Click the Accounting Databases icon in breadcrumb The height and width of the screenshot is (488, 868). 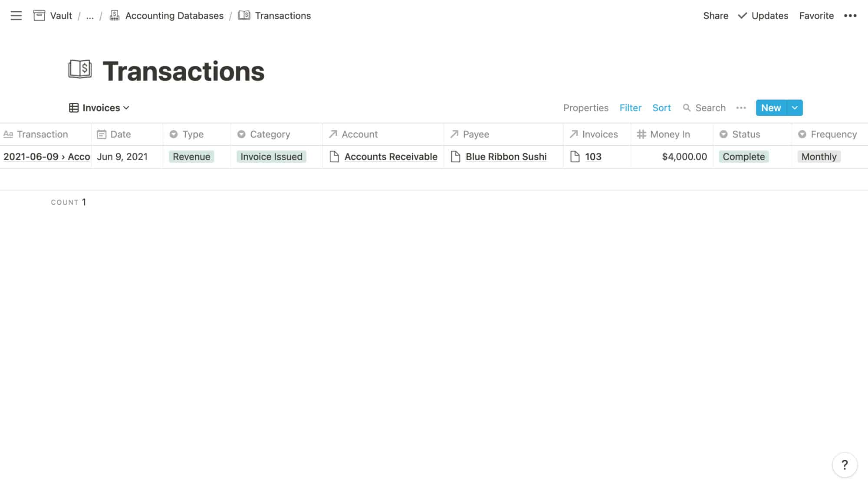click(x=114, y=15)
